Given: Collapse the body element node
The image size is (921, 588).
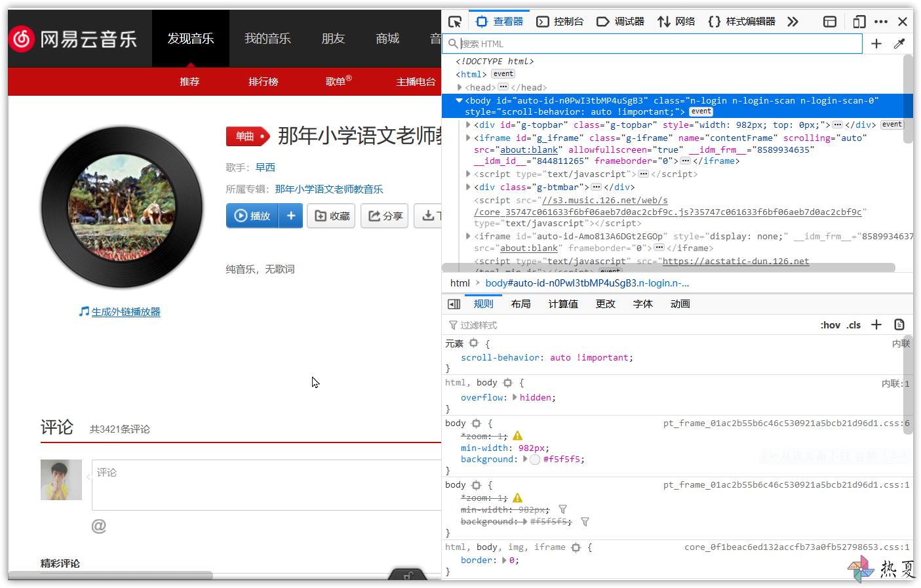Looking at the screenshot, I should click(460, 100).
